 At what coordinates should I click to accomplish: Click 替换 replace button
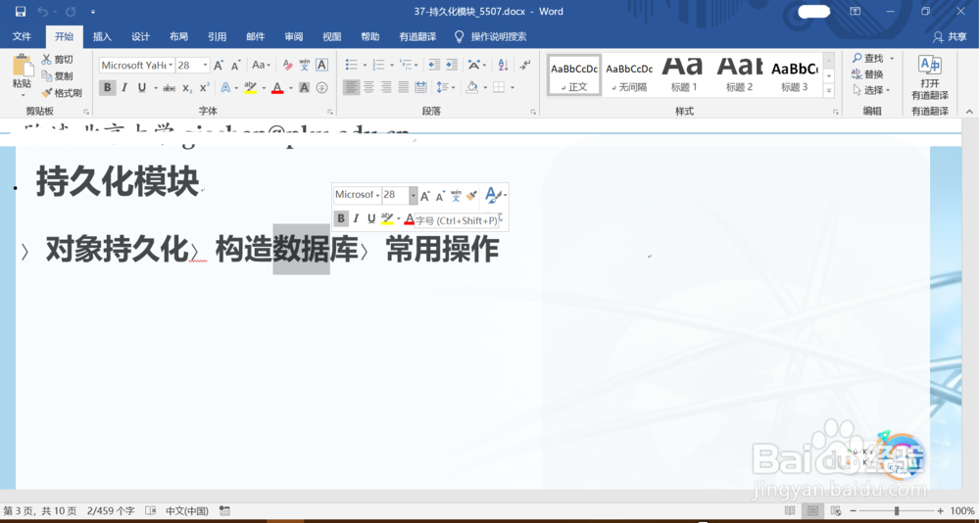tap(867, 74)
